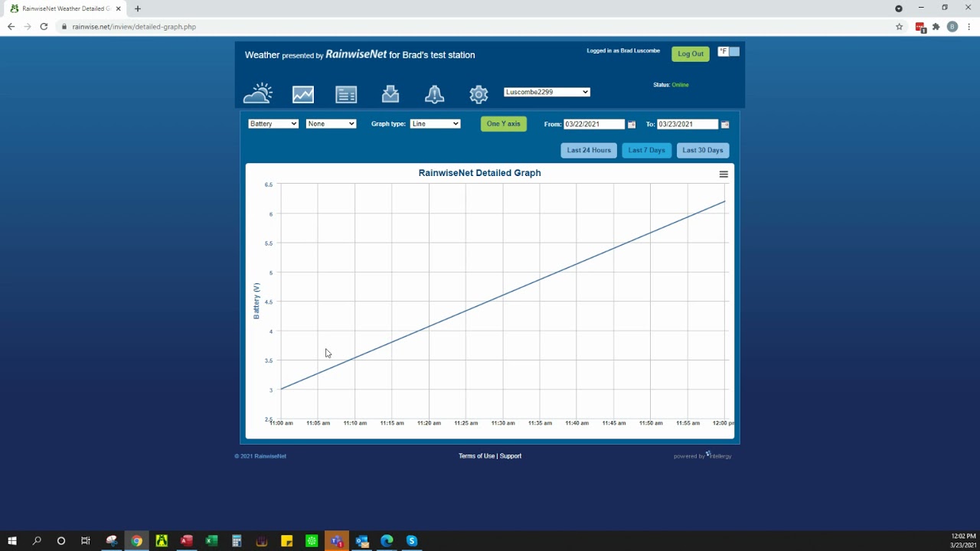Open the powered by Intellergy link
980x551 pixels.
(703, 456)
